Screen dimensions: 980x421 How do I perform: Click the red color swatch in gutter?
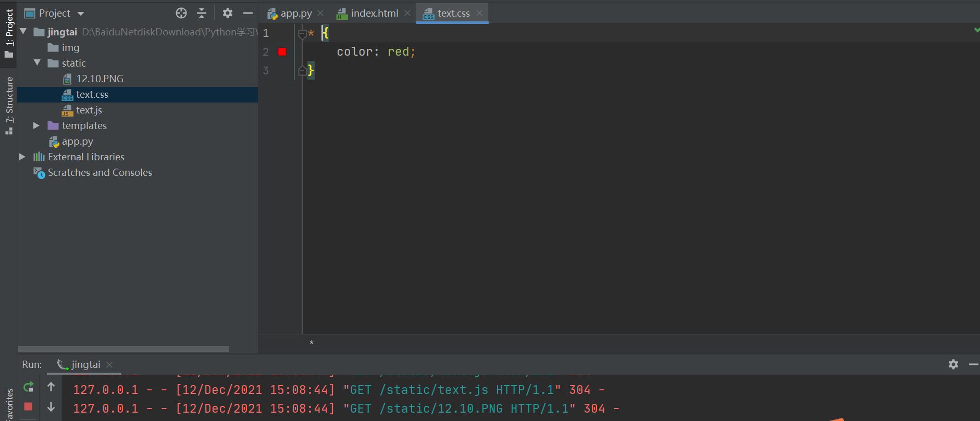pyautogui.click(x=282, y=52)
